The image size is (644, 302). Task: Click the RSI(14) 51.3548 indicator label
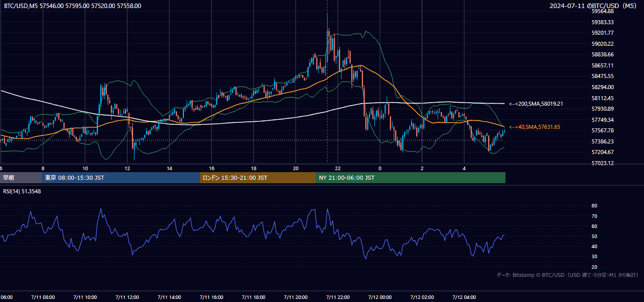coord(22,191)
